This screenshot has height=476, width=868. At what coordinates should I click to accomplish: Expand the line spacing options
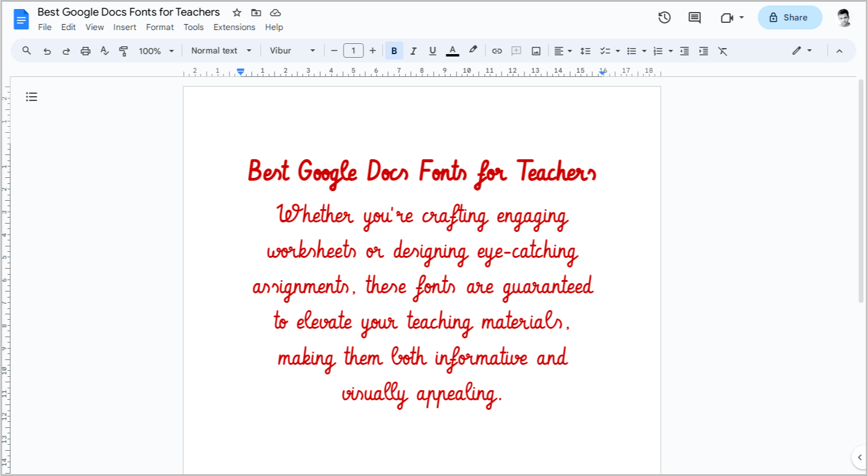click(x=586, y=50)
